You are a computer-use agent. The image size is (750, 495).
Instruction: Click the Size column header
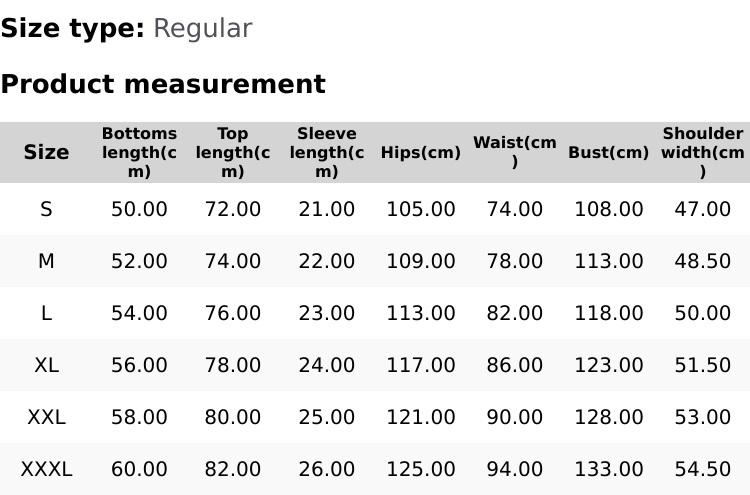pos(46,152)
